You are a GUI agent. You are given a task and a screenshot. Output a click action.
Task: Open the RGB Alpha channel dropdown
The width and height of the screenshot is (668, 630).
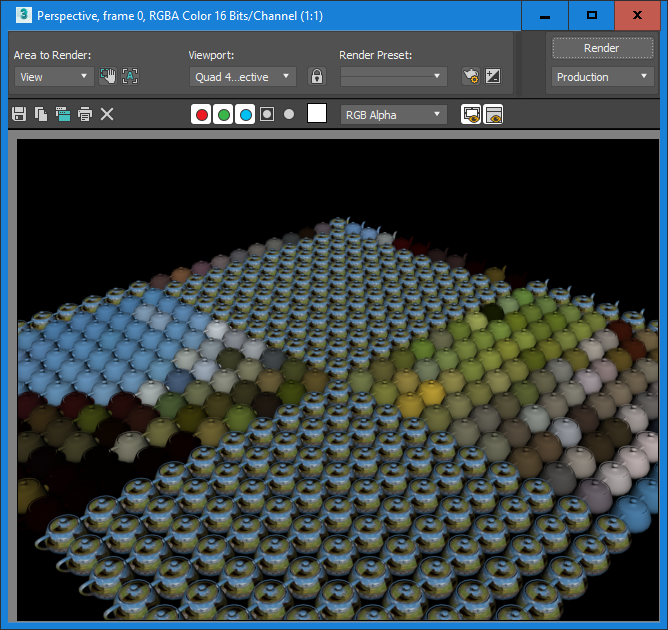tap(394, 115)
